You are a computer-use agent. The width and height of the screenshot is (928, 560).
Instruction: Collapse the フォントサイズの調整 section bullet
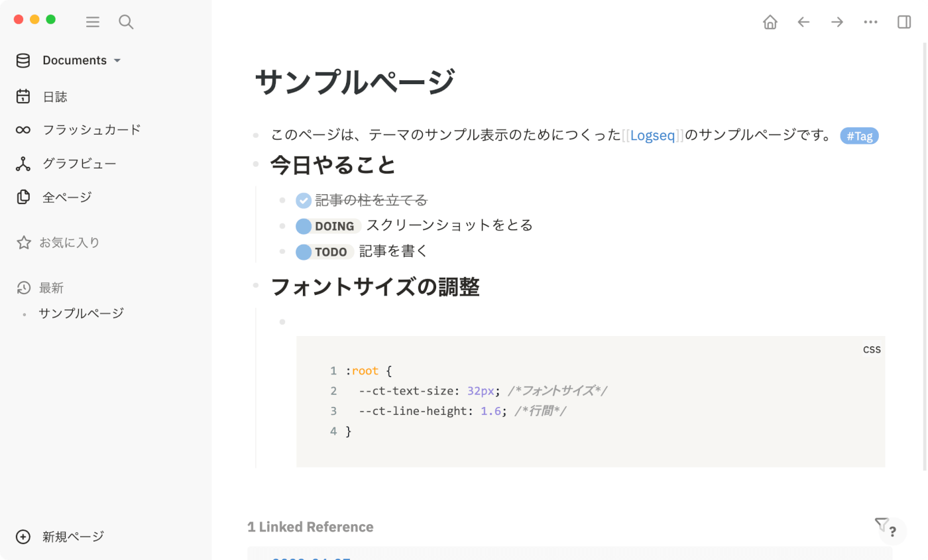[256, 285]
